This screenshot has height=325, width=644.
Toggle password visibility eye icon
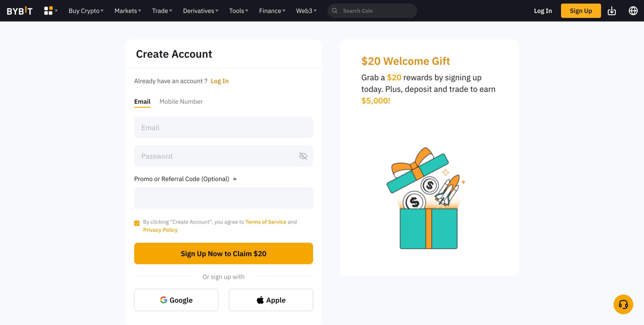coord(303,156)
